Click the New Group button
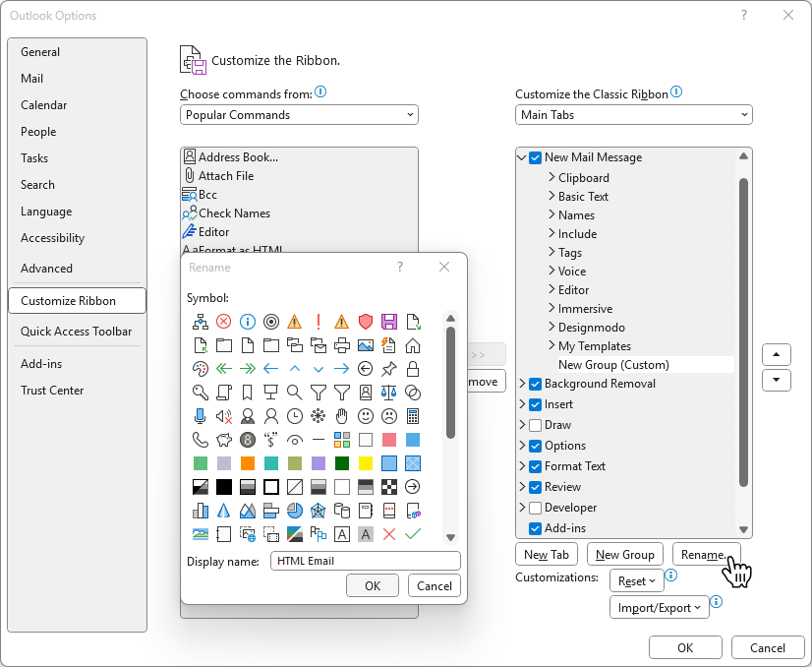The width and height of the screenshot is (812, 667). pyautogui.click(x=624, y=555)
